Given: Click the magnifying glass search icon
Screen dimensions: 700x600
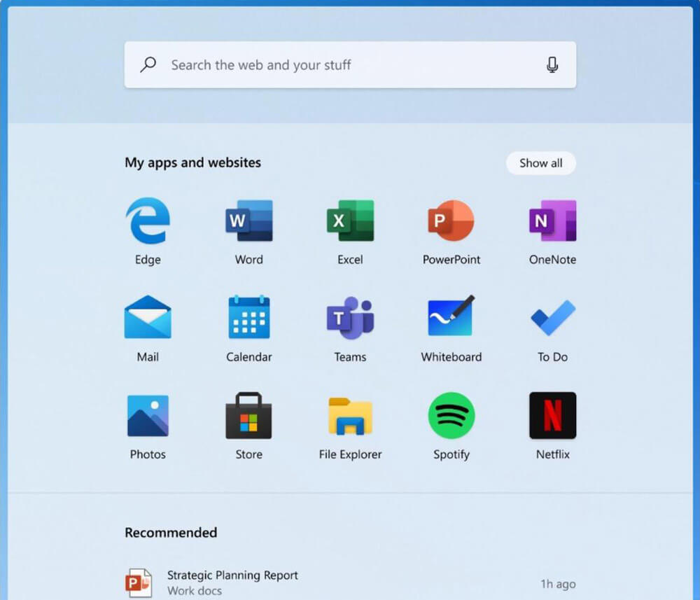Looking at the screenshot, I should (148, 64).
